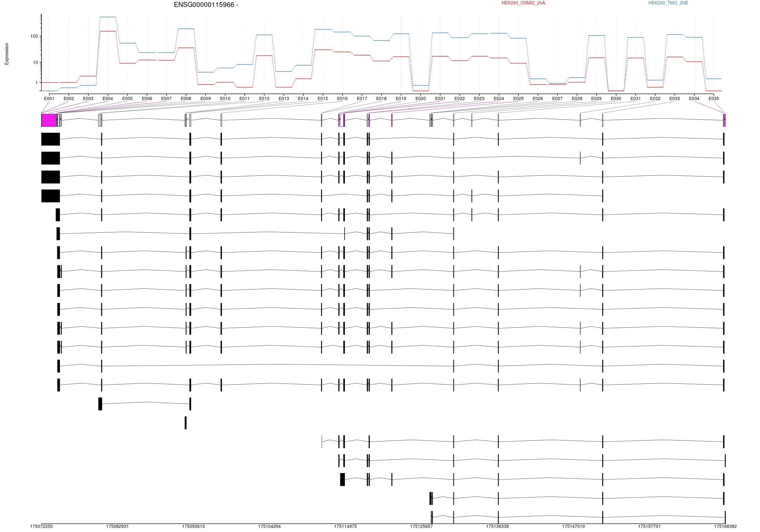The image size is (760, 532).
Task: Click the lone single-exon transcript block
Action: tap(186, 423)
